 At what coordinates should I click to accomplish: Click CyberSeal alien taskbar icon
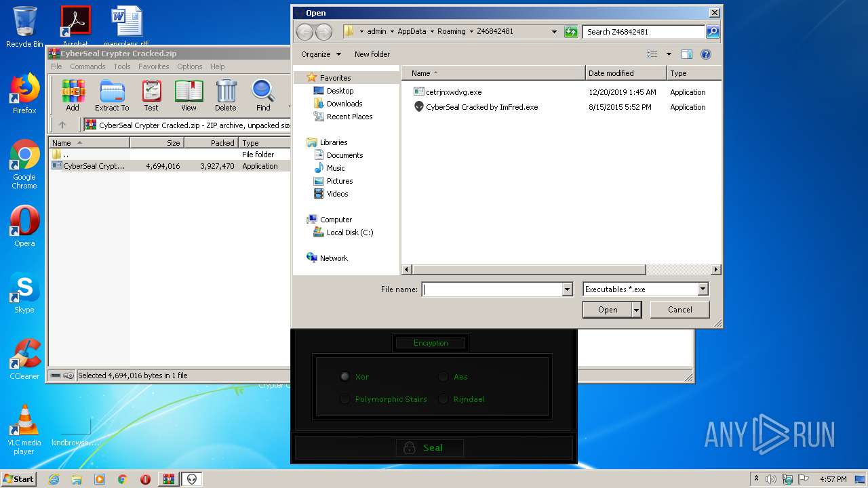(x=193, y=479)
